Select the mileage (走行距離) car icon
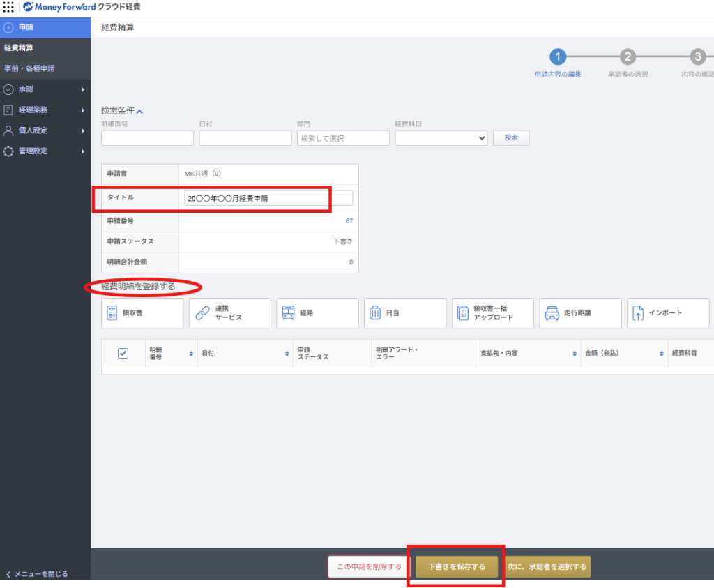The width and height of the screenshot is (714, 588). [580, 313]
